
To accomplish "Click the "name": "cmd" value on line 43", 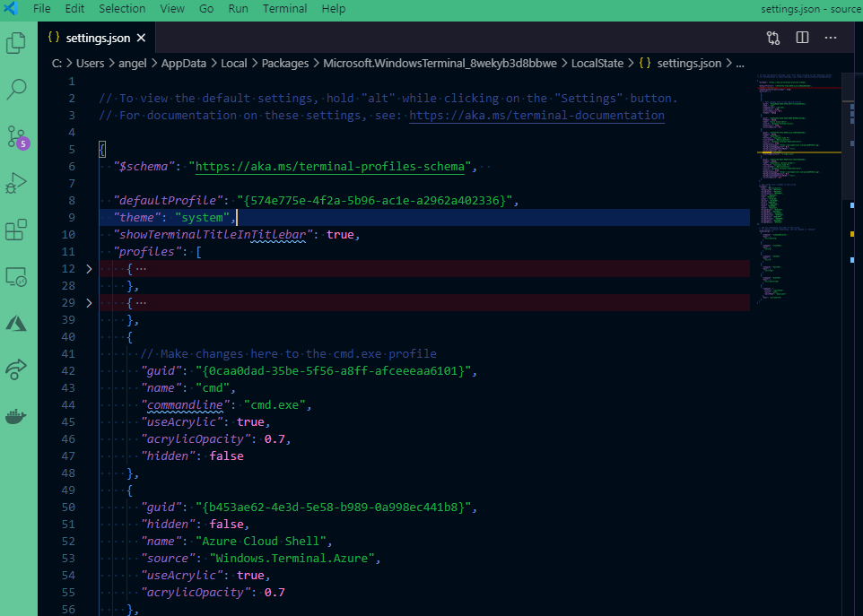I will tap(213, 387).
